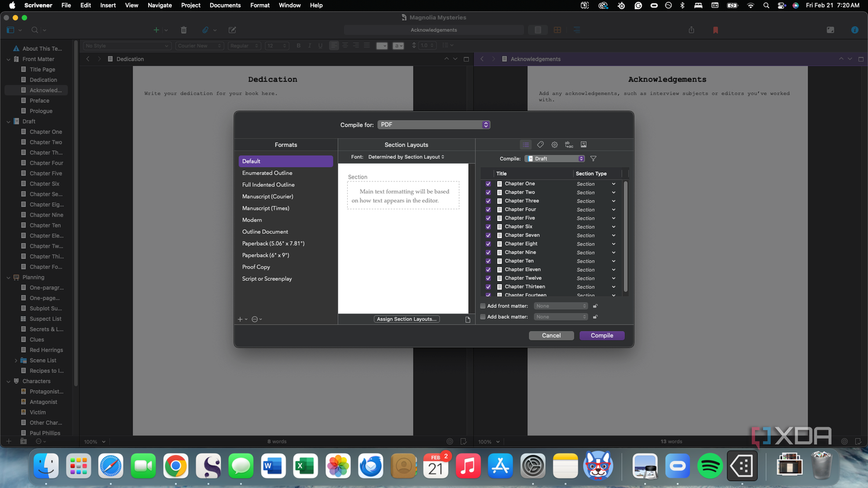Uncheck Chapter Ten in compile list
Viewport: 868px width, 488px height.
(x=488, y=261)
